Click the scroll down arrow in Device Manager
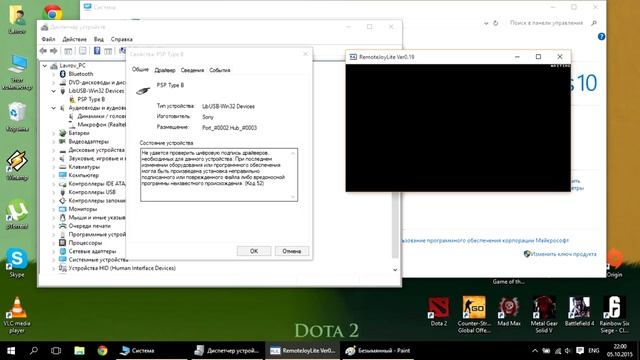 point(395,270)
